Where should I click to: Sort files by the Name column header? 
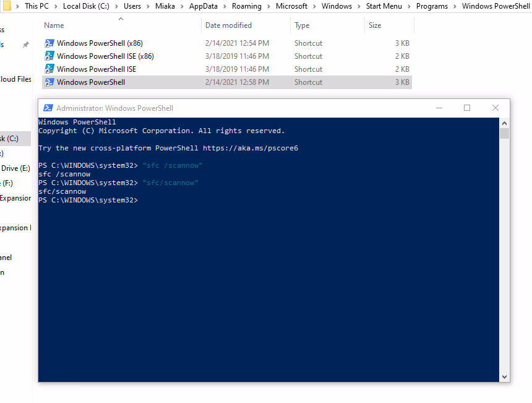[54, 25]
